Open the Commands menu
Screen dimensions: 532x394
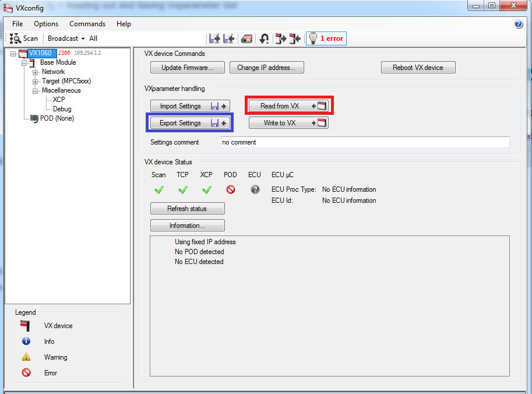pos(87,24)
